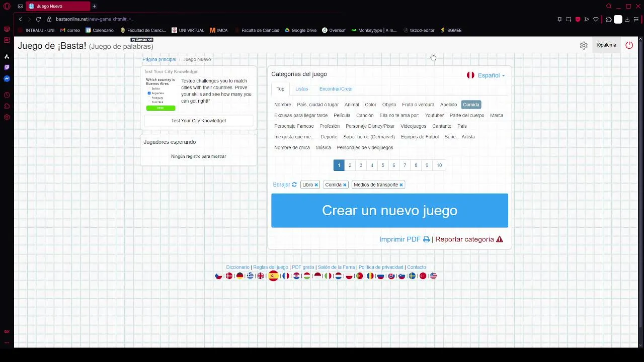Select the Turkish flag language
Screen dimensions: 644x362
tap(423, 276)
